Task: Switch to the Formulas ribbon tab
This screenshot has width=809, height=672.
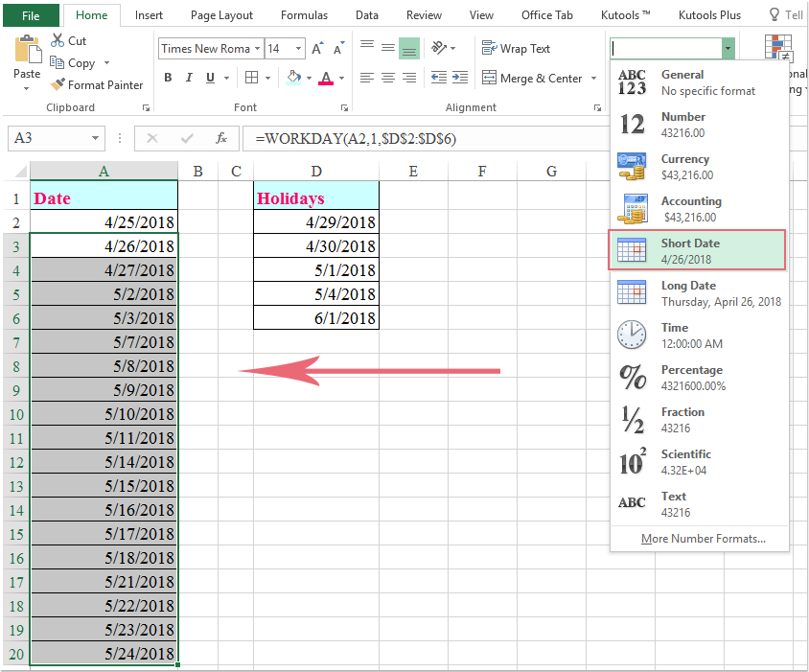Action: (304, 15)
